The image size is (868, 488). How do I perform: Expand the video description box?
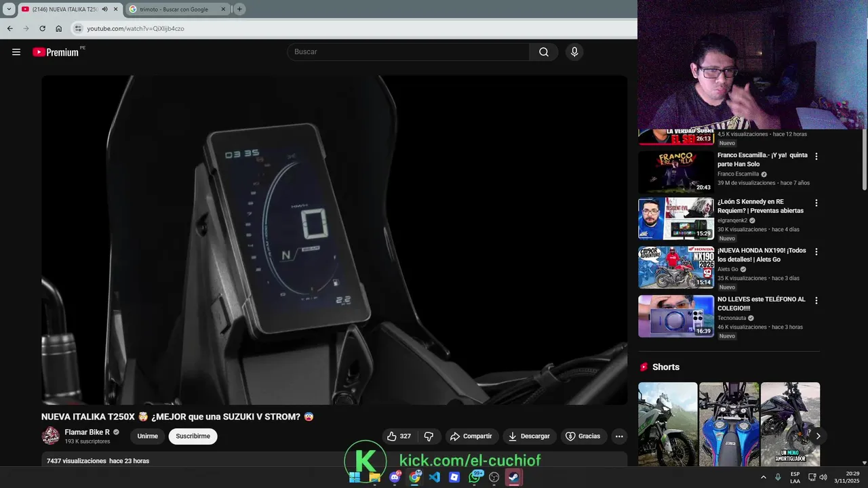pos(334,460)
